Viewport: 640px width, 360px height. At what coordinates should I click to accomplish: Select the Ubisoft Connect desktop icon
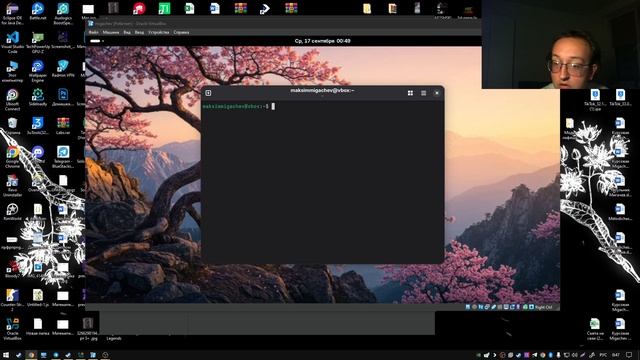pyautogui.click(x=12, y=100)
